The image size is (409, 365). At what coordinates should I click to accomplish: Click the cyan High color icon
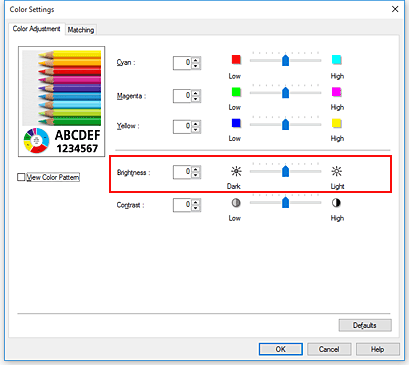pyautogui.click(x=337, y=60)
